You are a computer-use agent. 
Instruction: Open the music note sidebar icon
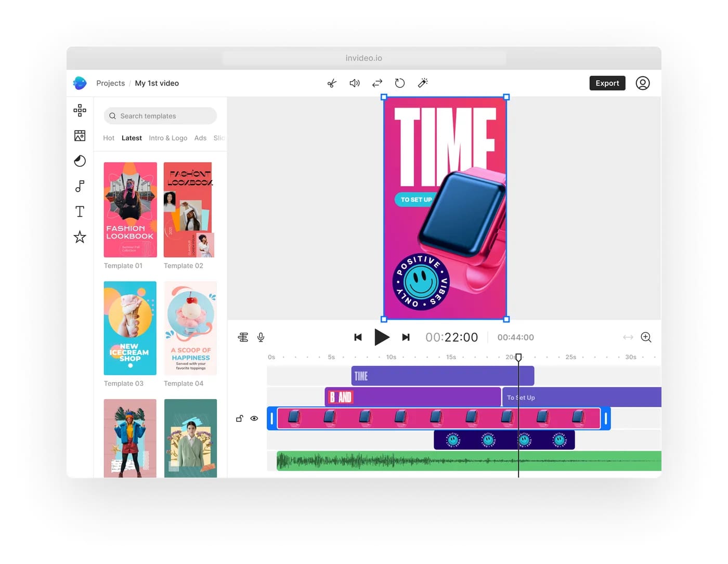tap(80, 186)
